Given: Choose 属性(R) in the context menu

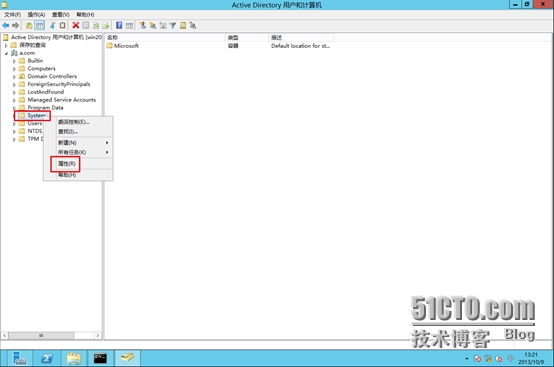Looking at the screenshot, I should coord(78,164).
